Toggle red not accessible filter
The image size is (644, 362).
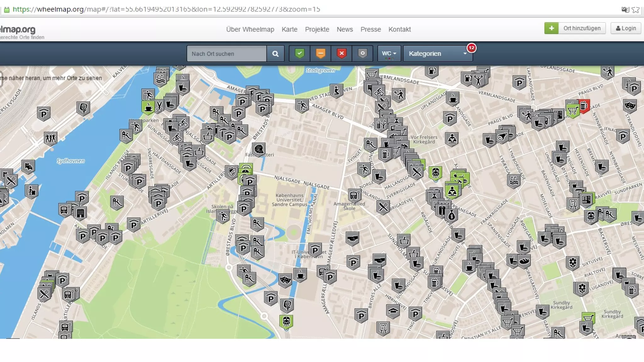point(341,53)
